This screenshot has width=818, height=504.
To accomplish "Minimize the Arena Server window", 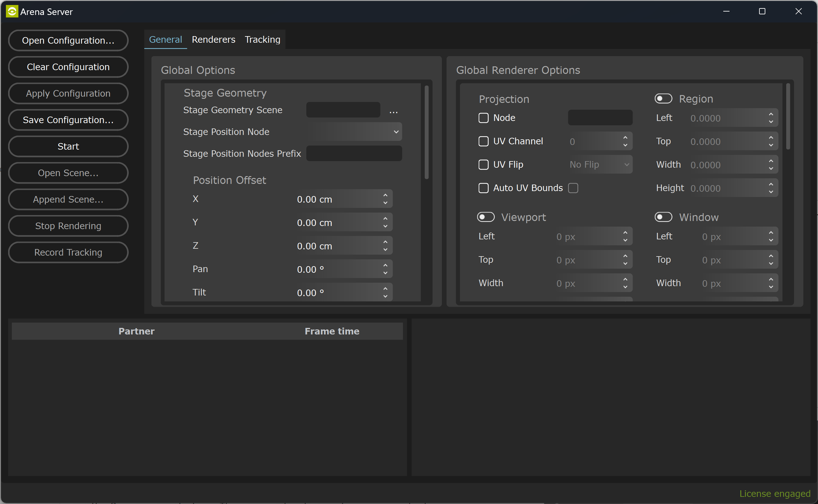I will click(x=727, y=11).
